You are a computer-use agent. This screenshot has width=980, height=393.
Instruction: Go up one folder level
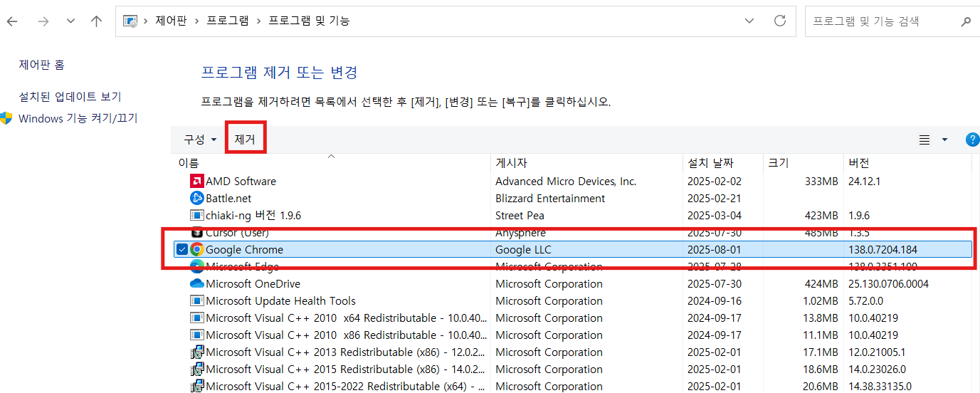(97, 21)
